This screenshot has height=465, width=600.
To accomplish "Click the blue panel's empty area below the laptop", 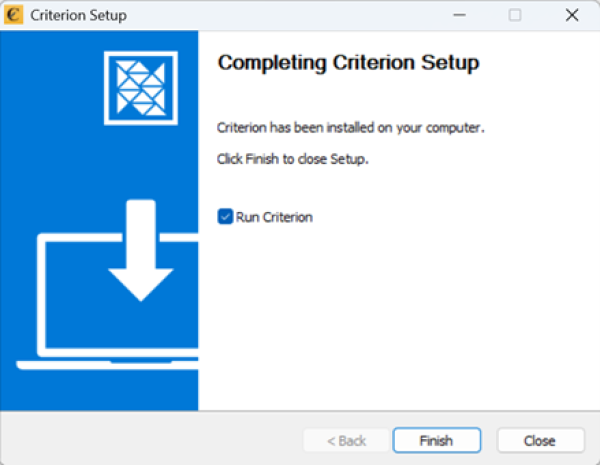I will [x=100, y=390].
